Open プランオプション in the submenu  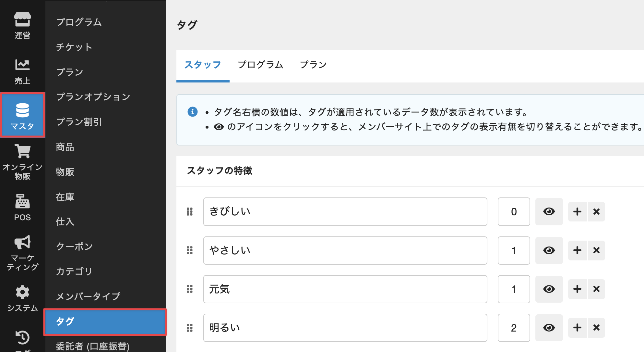(93, 97)
